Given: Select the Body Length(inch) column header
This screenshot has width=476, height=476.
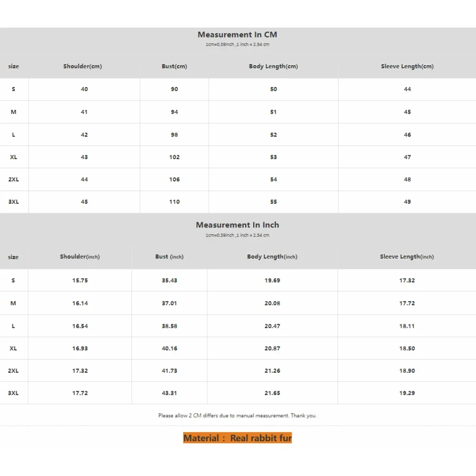Looking at the screenshot, I should click(x=272, y=257).
